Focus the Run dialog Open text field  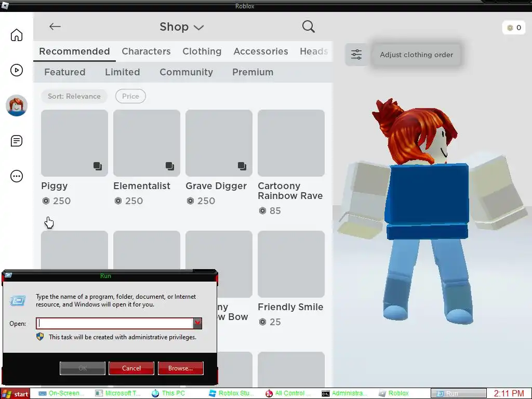pos(115,323)
